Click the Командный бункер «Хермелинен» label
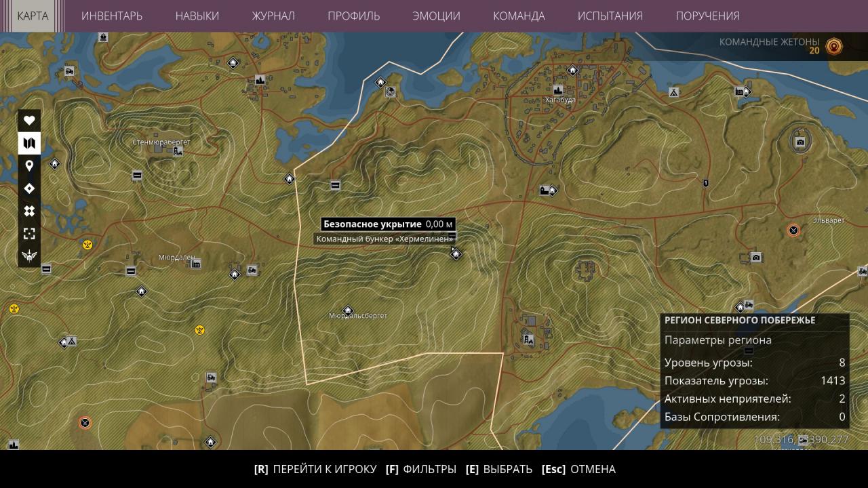Screen dimensions: 868x488 pos(384,239)
